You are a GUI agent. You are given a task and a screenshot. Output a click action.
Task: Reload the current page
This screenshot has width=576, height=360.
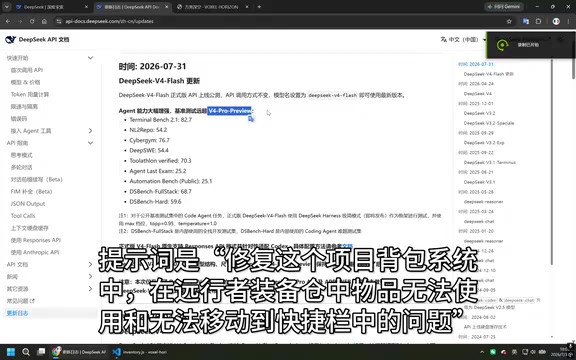point(32,21)
